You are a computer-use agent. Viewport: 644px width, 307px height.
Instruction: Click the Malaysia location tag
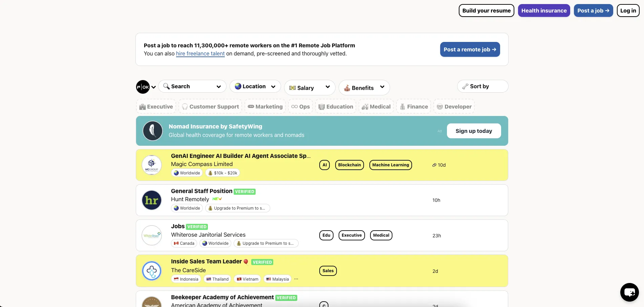click(278, 279)
